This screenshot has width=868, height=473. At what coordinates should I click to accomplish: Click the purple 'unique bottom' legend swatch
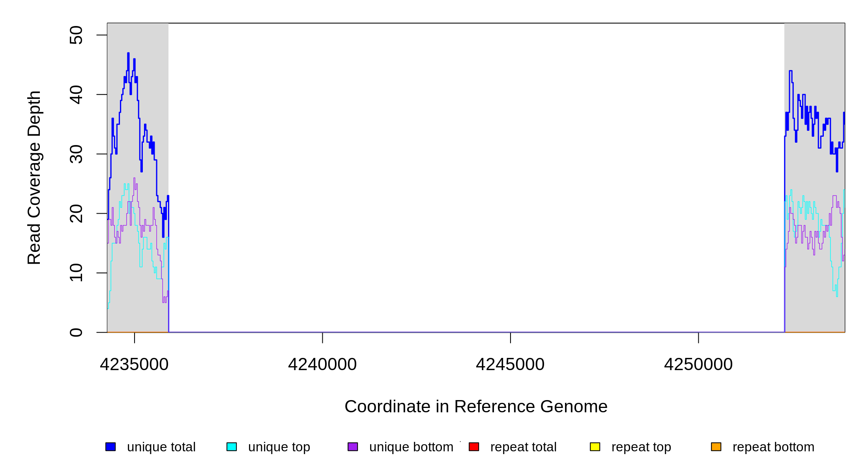(353, 447)
